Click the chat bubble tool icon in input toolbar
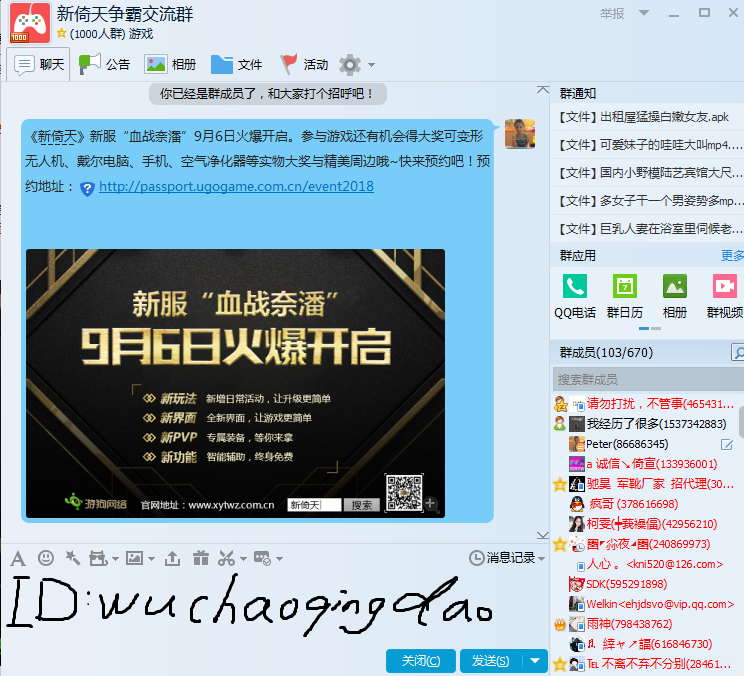This screenshot has height=676, width=744. click(262, 558)
